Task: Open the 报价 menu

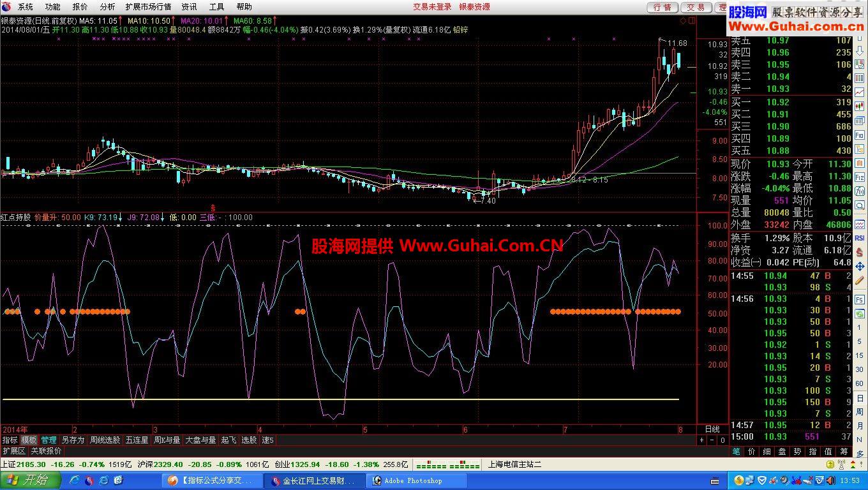Action: (x=80, y=7)
